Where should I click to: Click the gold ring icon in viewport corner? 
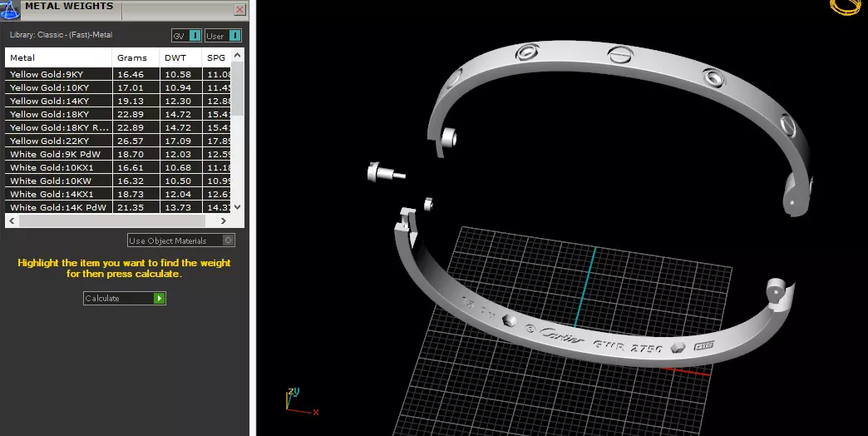pyautogui.click(x=847, y=7)
